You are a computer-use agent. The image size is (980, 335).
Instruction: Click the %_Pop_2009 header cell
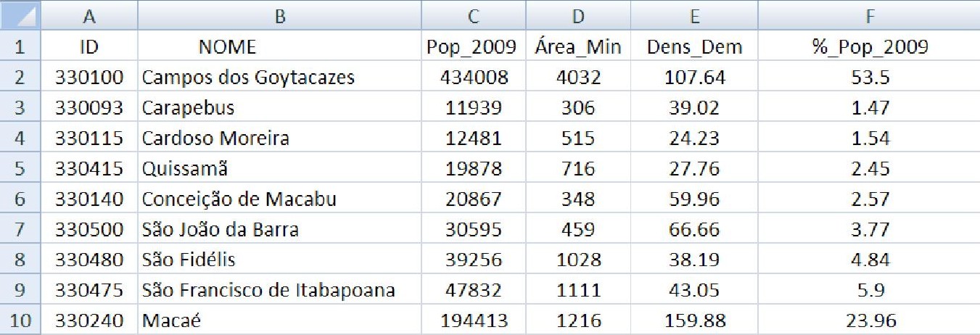(x=869, y=46)
